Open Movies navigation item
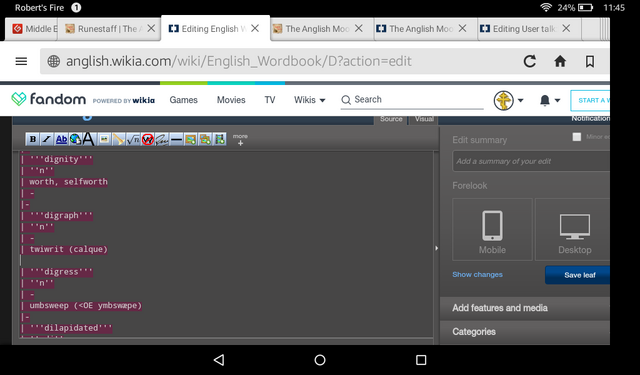The width and height of the screenshot is (640, 375). pos(231,100)
